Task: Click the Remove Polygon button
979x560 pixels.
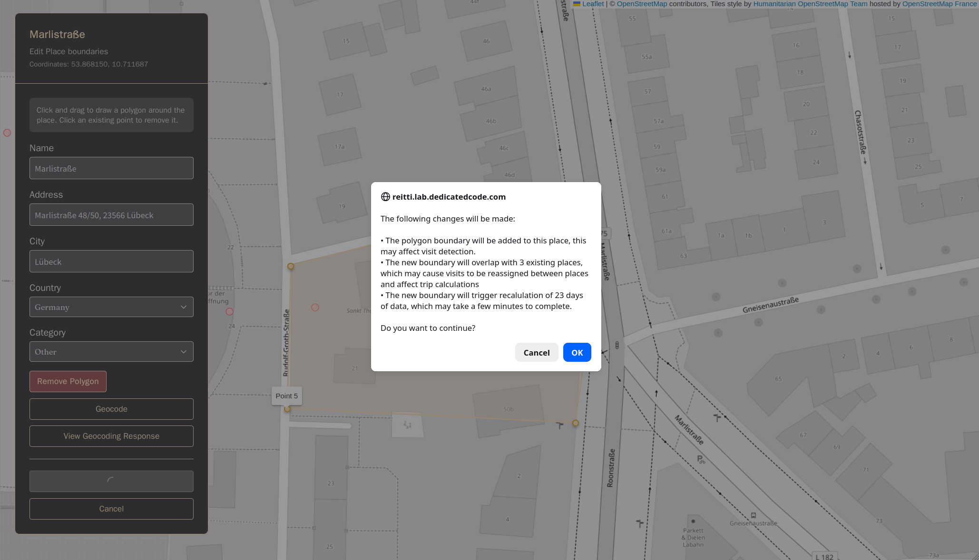Action: point(68,381)
